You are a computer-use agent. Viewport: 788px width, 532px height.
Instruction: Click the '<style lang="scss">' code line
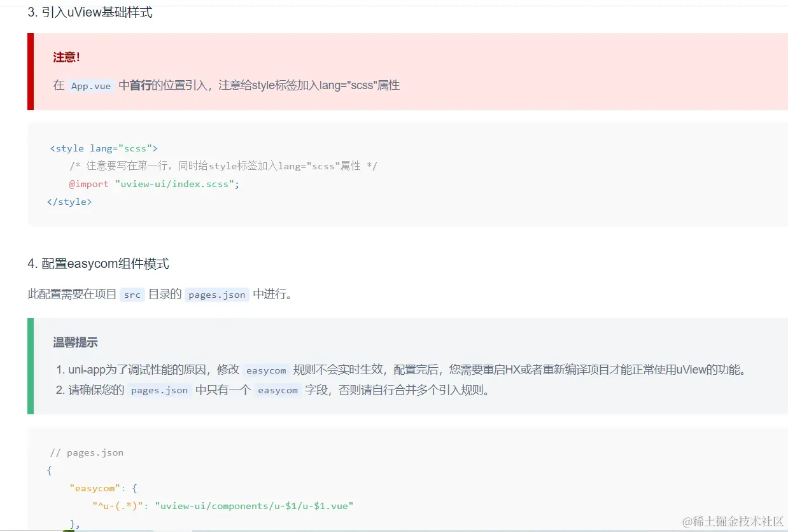[x=104, y=148]
